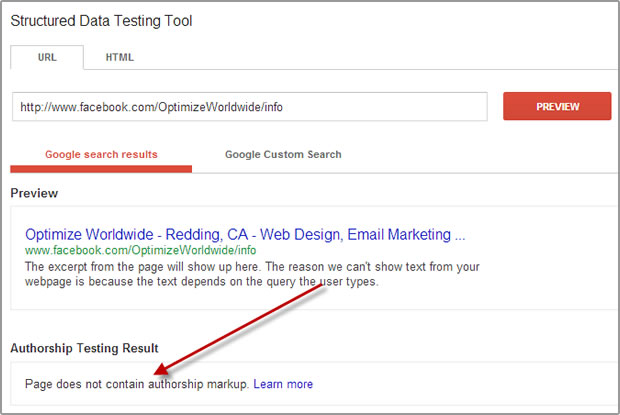620x415 pixels.
Task: Switch to Google Custom Search tab
Action: click(283, 155)
